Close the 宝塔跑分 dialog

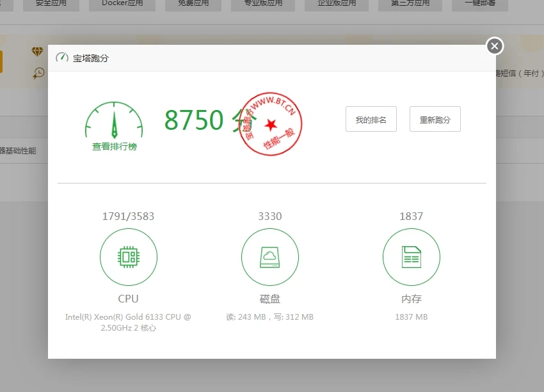(x=494, y=46)
